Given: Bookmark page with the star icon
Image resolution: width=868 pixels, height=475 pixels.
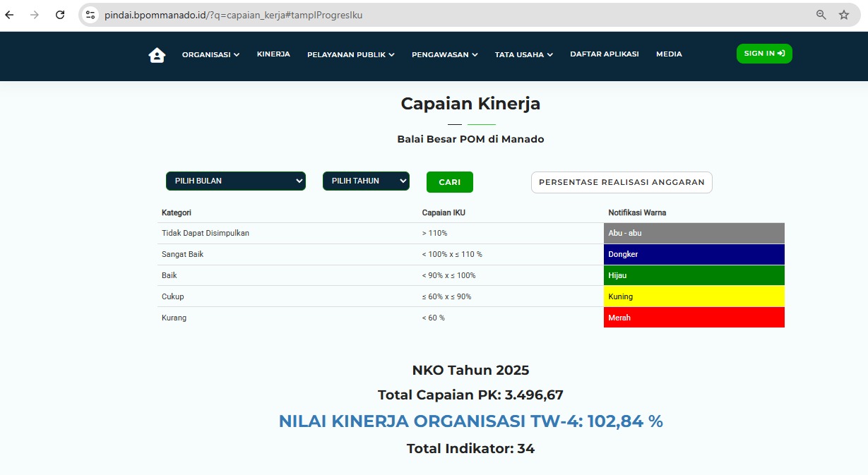Looking at the screenshot, I should coord(843,15).
